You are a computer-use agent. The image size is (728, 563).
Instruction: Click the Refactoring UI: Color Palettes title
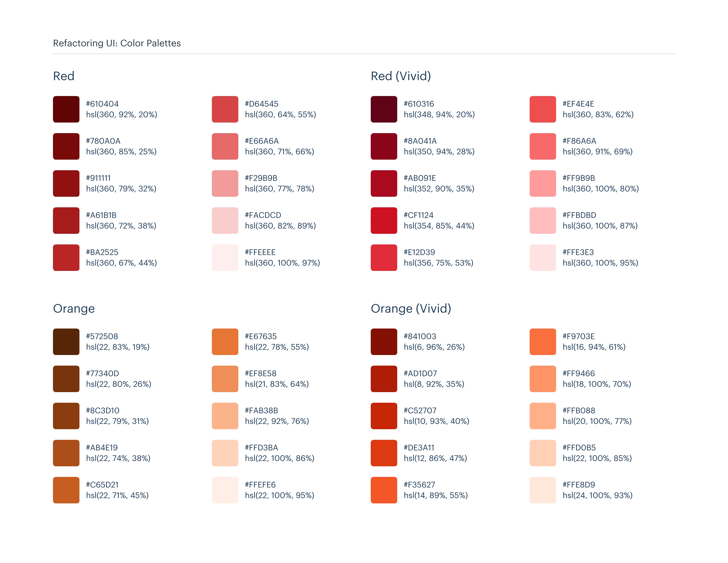[x=117, y=43]
